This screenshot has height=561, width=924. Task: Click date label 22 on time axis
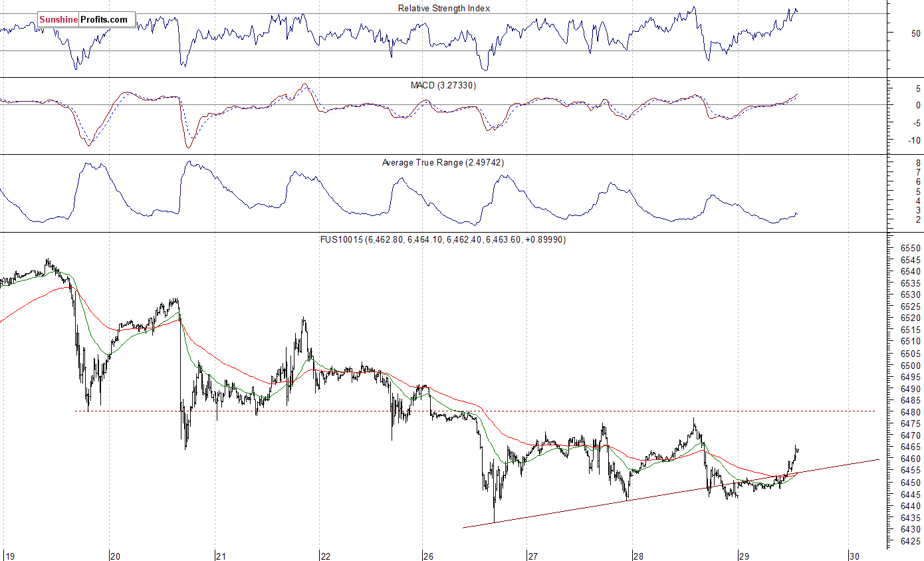tap(325, 556)
